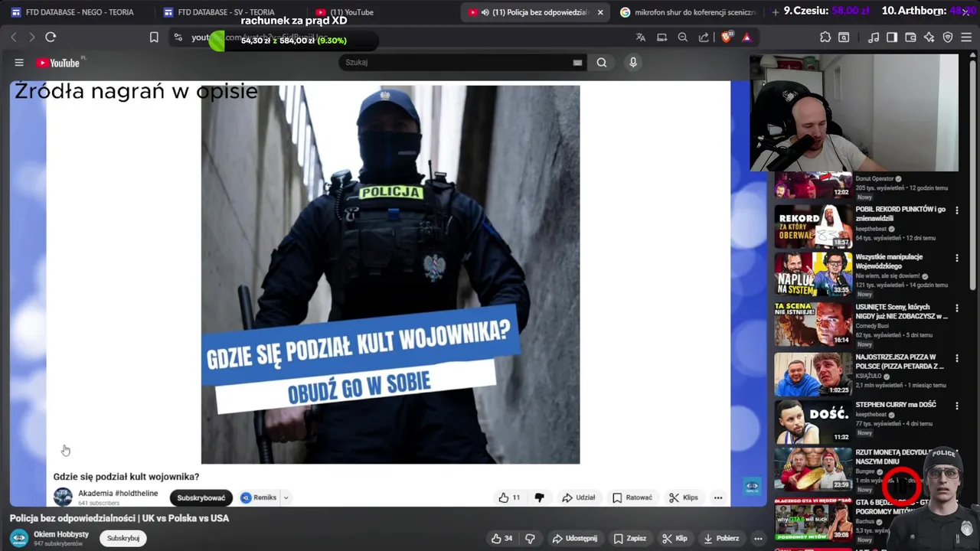Like the main video with 34 likes
Image resolution: width=980 pixels, height=551 pixels.
pyautogui.click(x=502, y=538)
